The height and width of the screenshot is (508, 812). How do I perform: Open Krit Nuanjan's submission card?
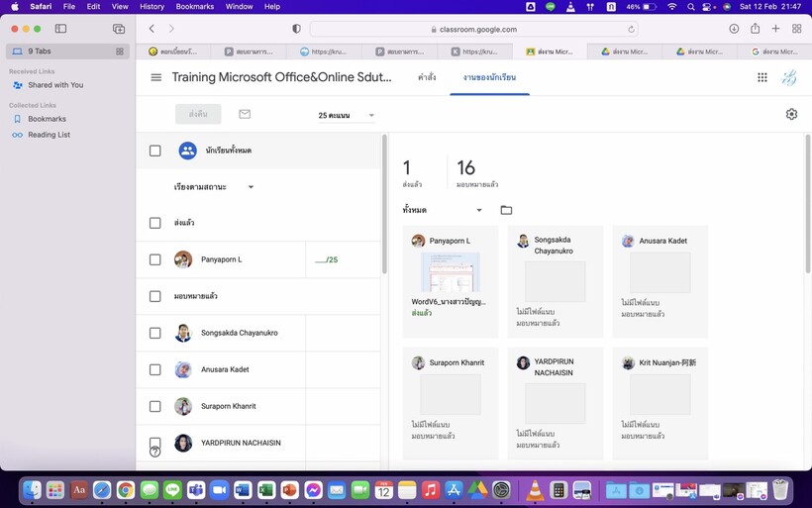pos(660,403)
